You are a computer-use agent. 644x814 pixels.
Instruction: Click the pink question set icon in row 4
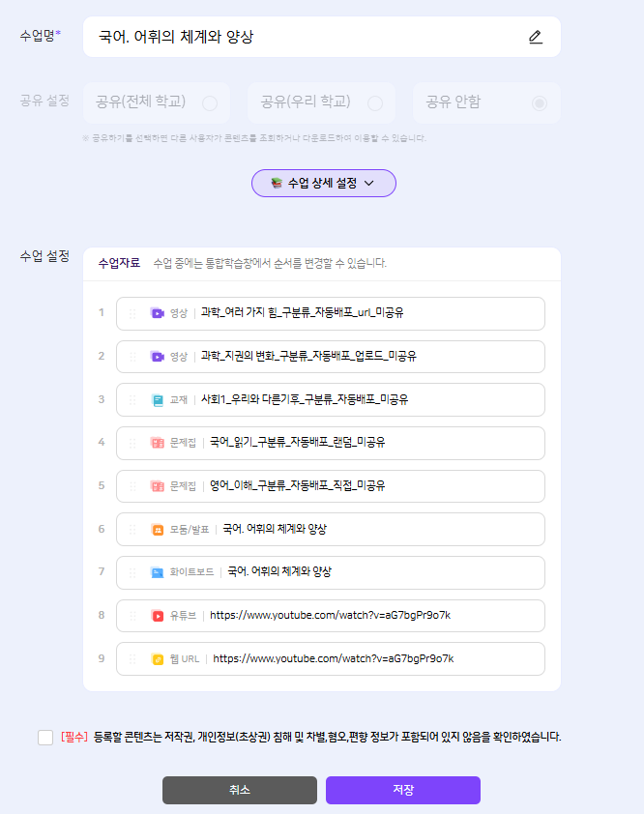[157, 443]
